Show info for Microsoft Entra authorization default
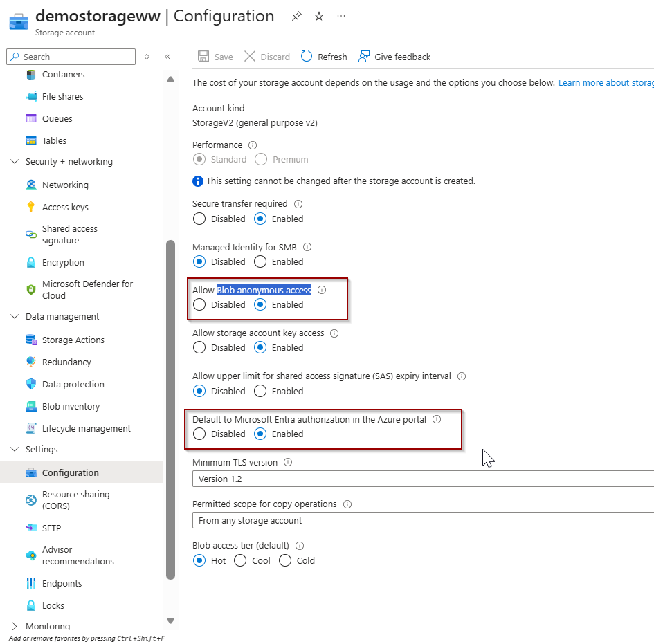The height and width of the screenshot is (644, 654). tap(437, 419)
